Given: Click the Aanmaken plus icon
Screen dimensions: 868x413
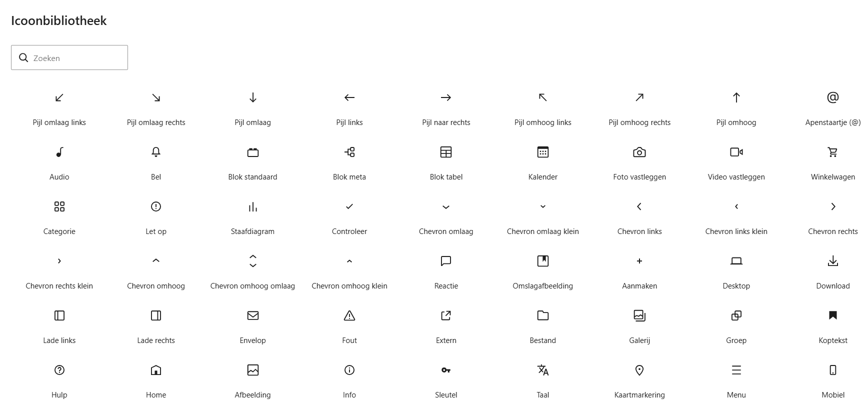Looking at the screenshot, I should pos(639,261).
